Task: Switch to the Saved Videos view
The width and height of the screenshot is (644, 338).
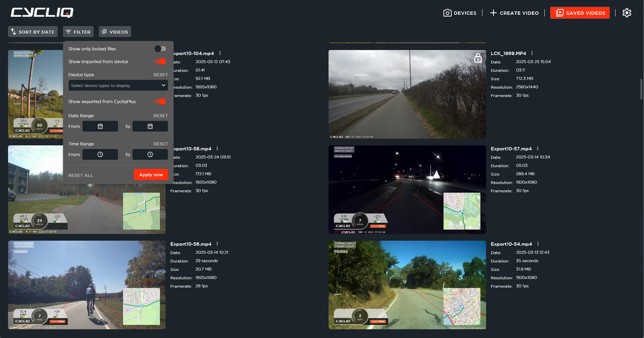Action: (x=580, y=12)
